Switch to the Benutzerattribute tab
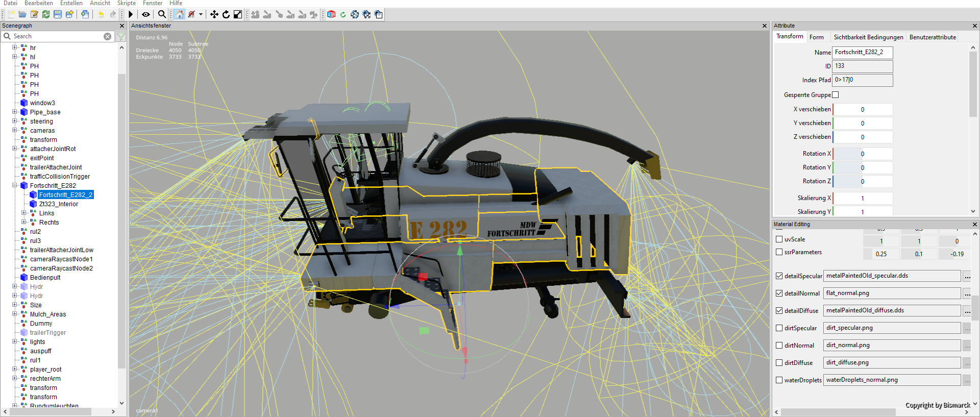 933,37
